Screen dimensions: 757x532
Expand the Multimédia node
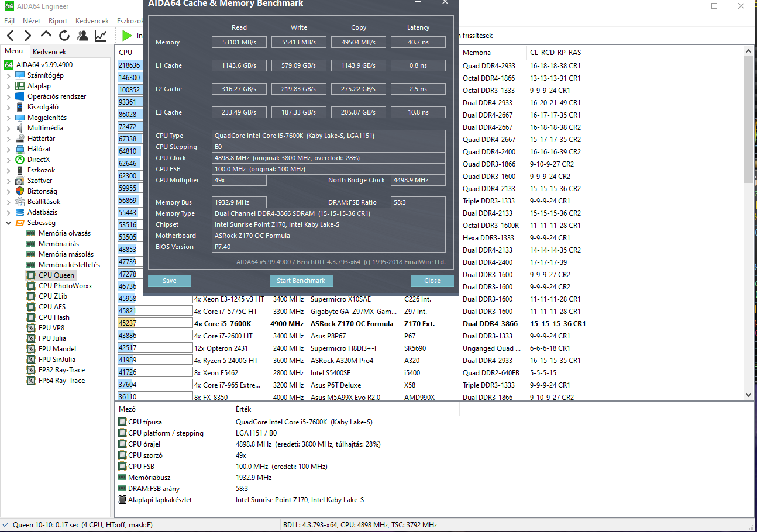click(x=8, y=128)
